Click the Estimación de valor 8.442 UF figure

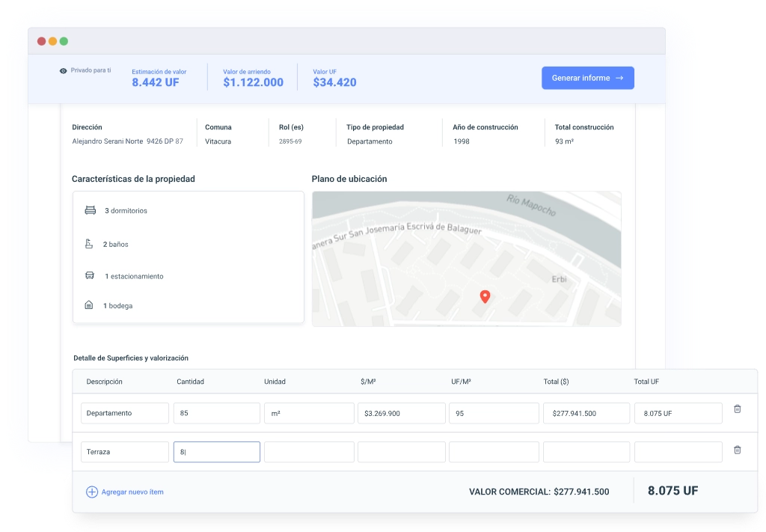(156, 82)
